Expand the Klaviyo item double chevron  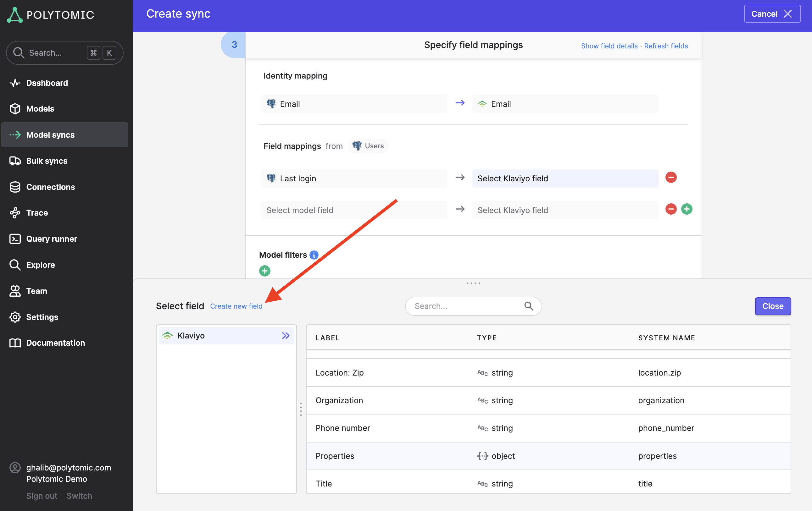(286, 335)
